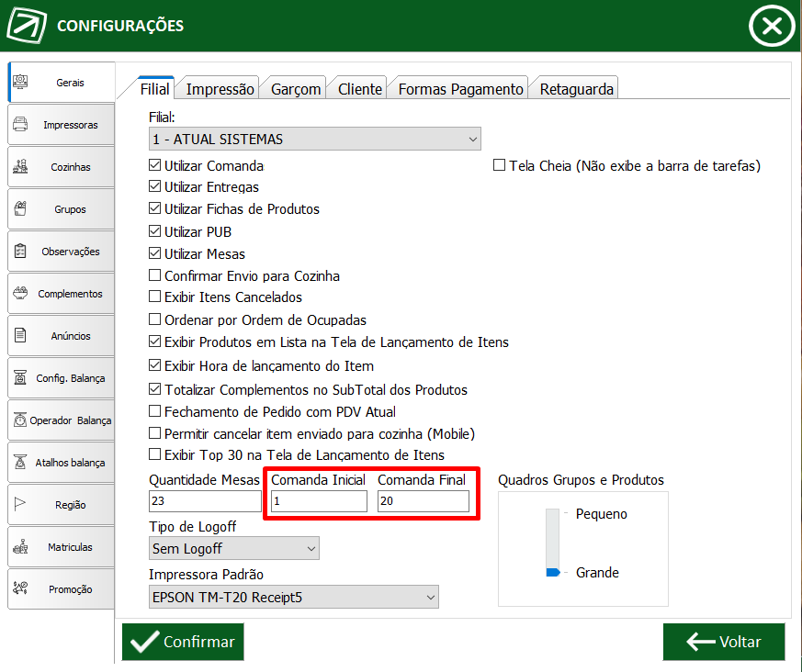Enable Permitir cancelar item enviado para cozinha
This screenshot has height=672, width=802.
154,433
